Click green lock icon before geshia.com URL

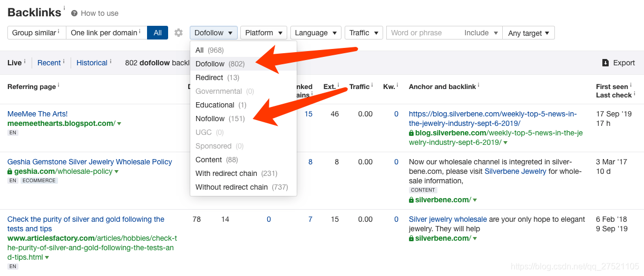click(10, 172)
